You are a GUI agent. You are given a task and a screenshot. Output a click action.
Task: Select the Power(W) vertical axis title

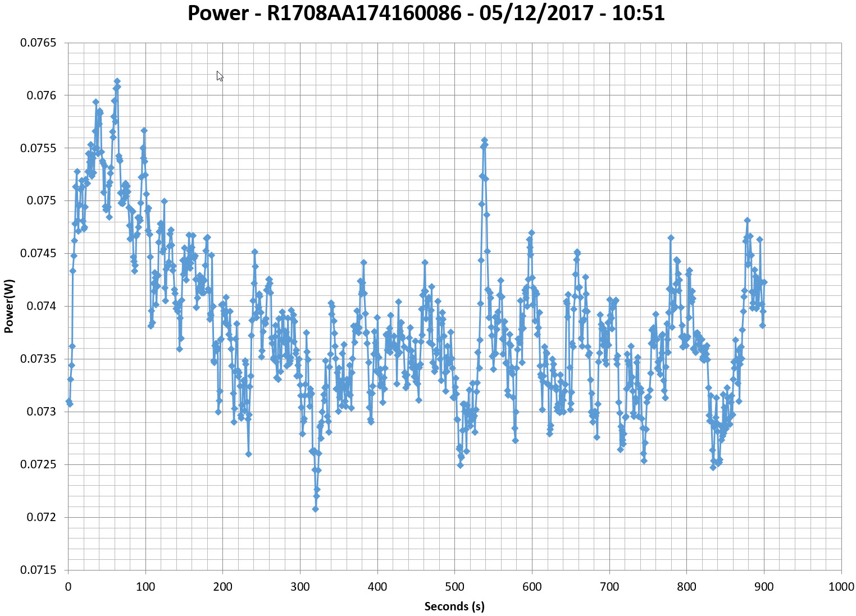coord(8,306)
